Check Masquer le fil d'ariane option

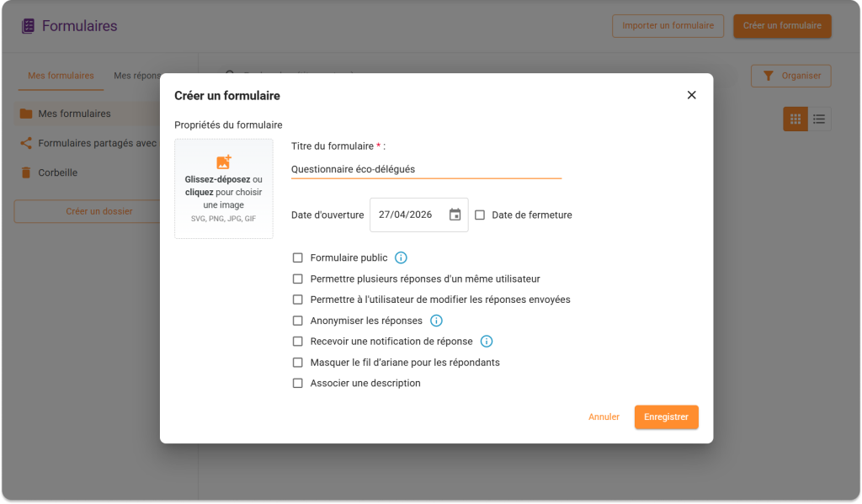(x=297, y=363)
